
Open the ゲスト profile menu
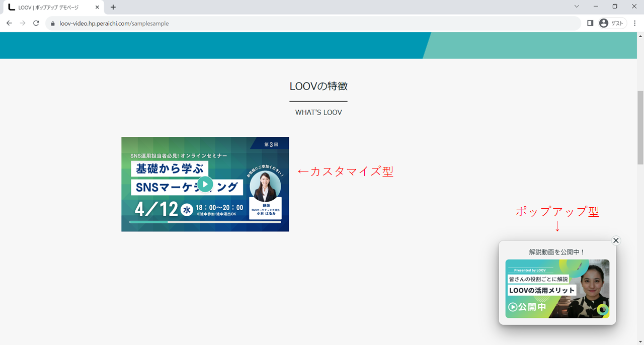[x=612, y=23]
